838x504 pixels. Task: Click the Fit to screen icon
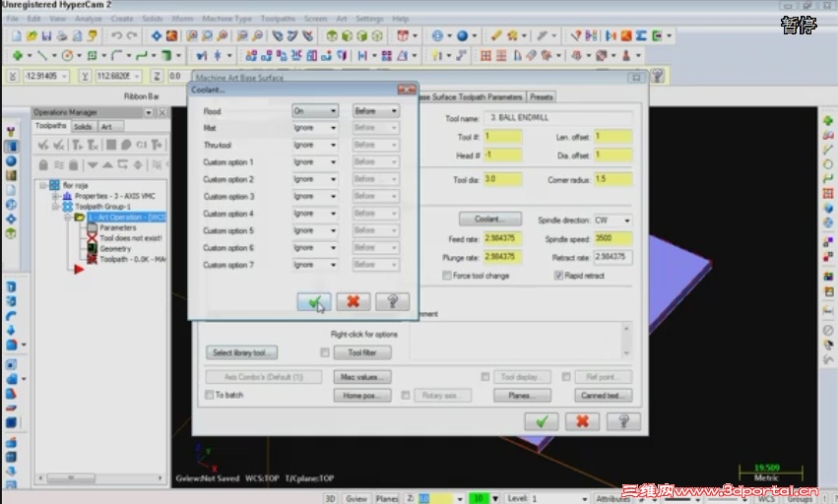point(156,35)
